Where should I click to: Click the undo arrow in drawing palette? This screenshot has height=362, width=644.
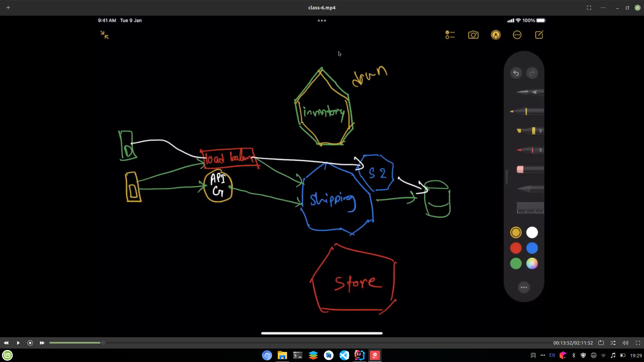[516, 73]
